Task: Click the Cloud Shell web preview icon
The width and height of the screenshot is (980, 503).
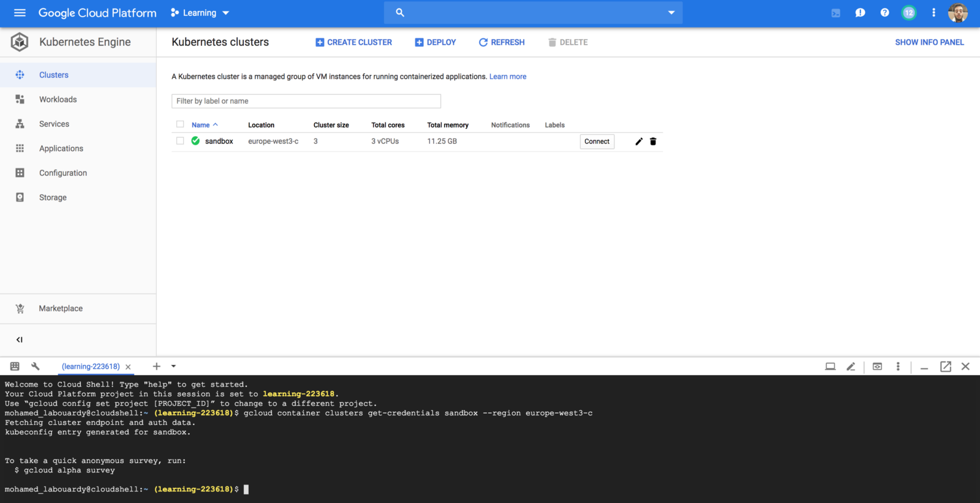Action: click(877, 366)
